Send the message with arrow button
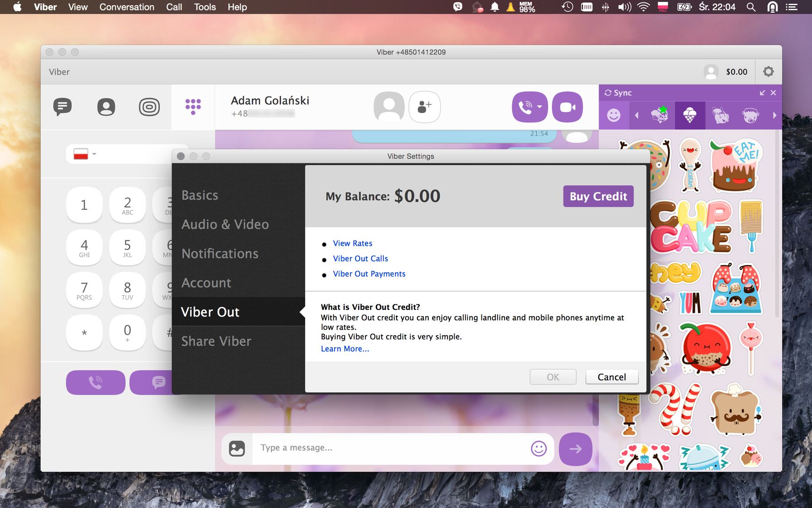Screen dimensions: 812x508 (575, 449)
